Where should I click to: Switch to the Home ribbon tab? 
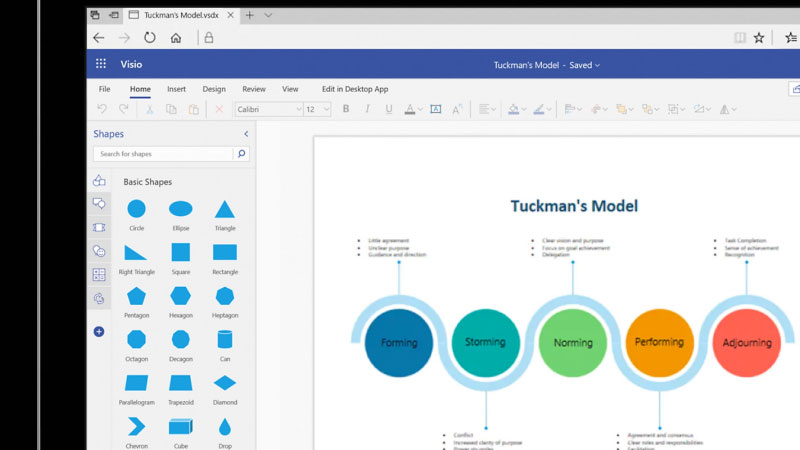(x=140, y=89)
